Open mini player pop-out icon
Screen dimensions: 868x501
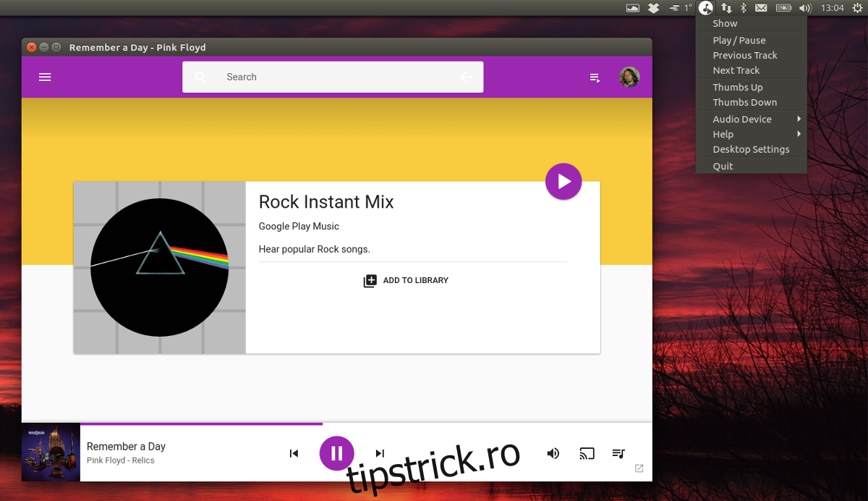(x=639, y=468)
